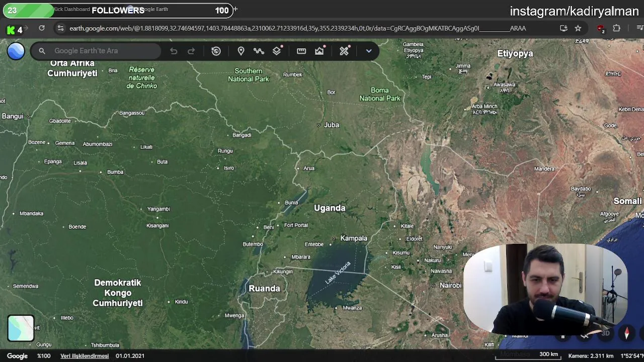Screen dimensions: 644x362
Task: Expand the toolbar overflow chevron
Action: 369,51
